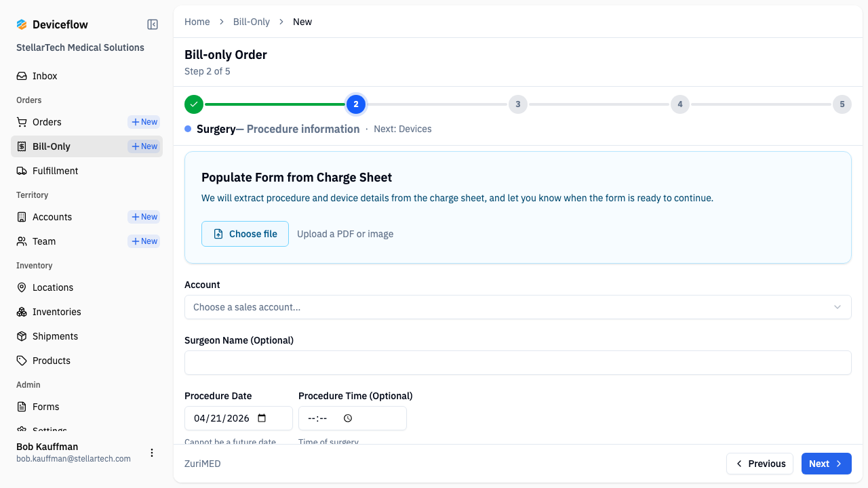Expand the Account sales dropdown
This screenshot has height=488, width=868.
point(517,307)
